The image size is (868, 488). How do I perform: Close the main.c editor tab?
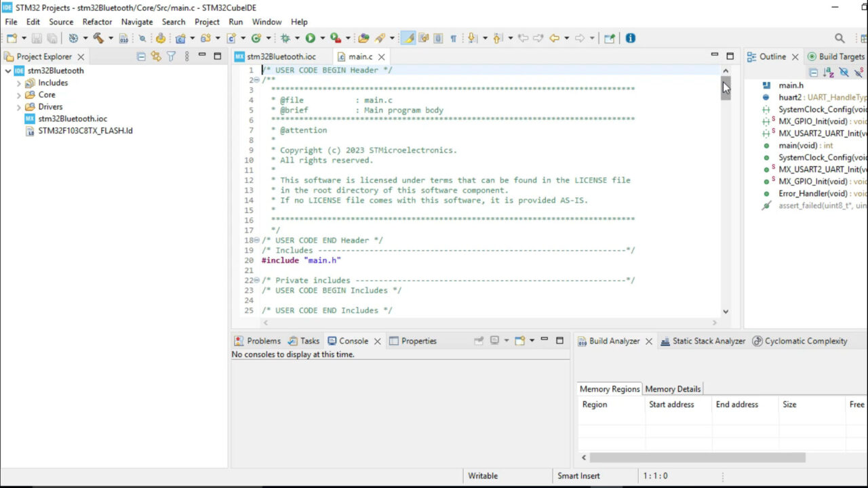381,57
